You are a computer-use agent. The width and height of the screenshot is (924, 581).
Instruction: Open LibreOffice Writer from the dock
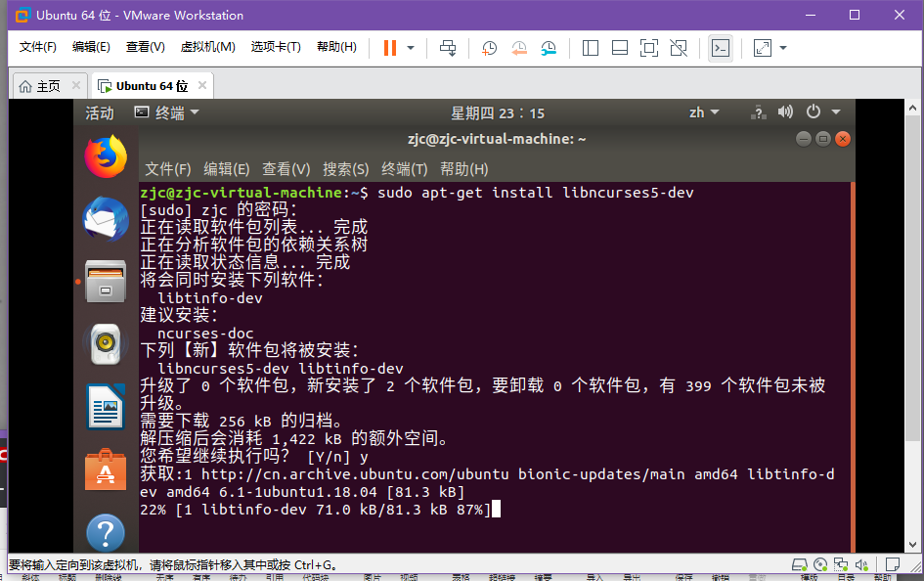tap(106, 407)
